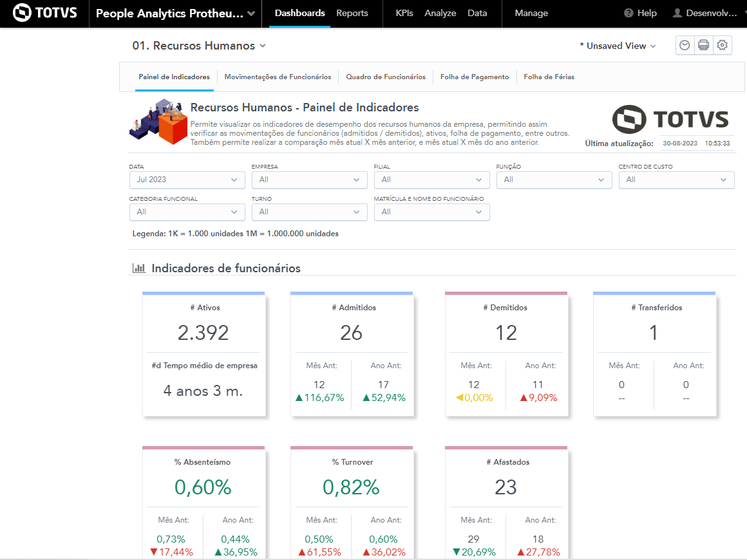Screen dimensions: 747x560
Task: Switch to Movimentações de Funcionários tab
Action: pyautogui.click(x=278, y=77)
